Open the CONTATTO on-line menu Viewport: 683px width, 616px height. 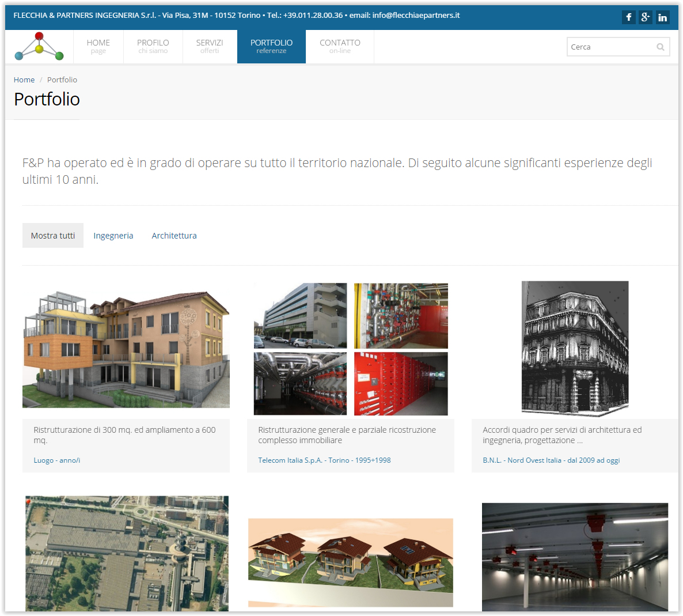[x=340, y=46]
